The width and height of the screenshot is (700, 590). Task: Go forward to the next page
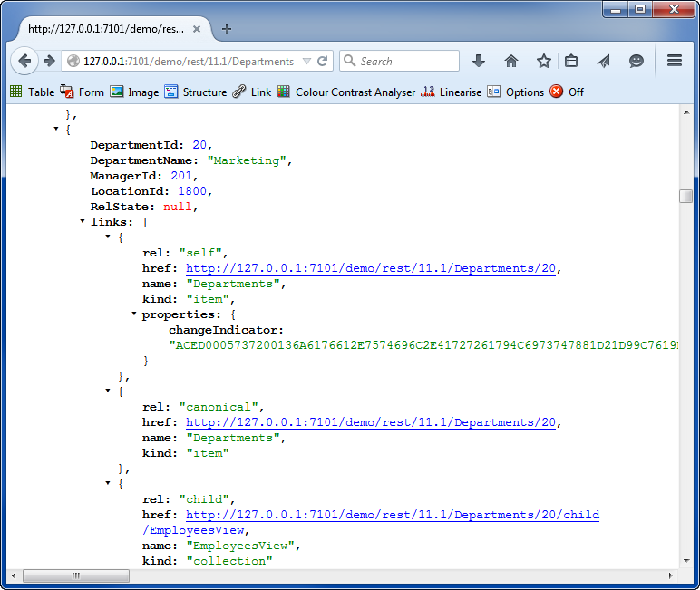click(50, 61)
